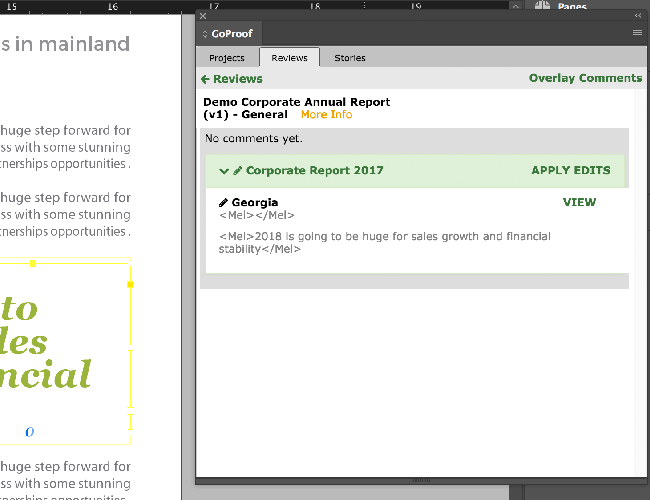Viewport: 650px width, 500px height.
Task: Click the Georgia story comment text
Action: [385, 242]
